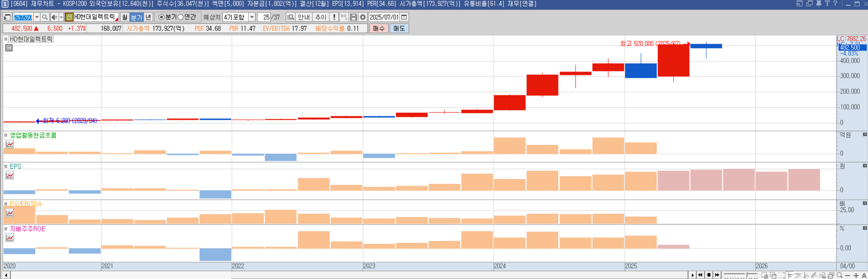Viewport: 868px width, 279px height.
Task: Click the rewind button in bottom controls
Action: coord(701,275)
